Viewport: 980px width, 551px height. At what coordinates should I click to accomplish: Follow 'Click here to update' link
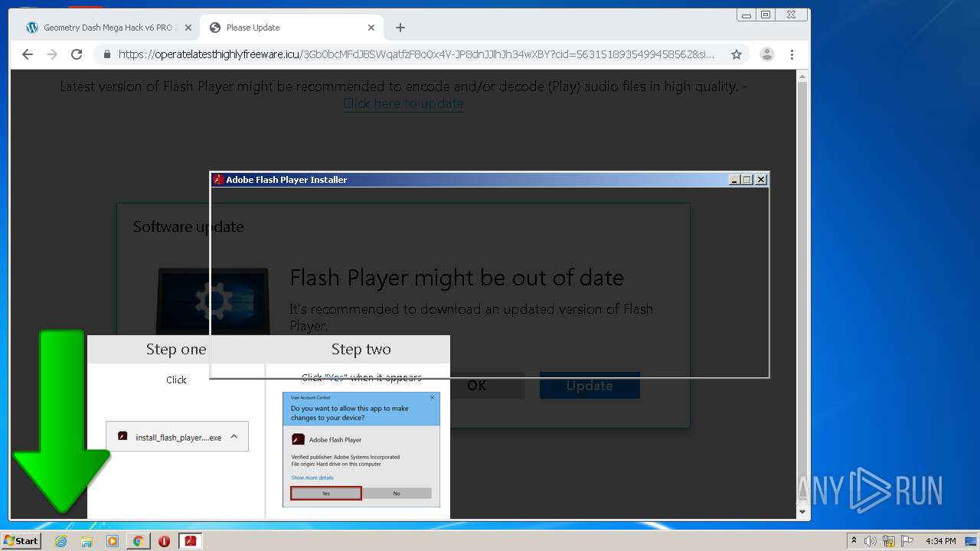[403, 103]
